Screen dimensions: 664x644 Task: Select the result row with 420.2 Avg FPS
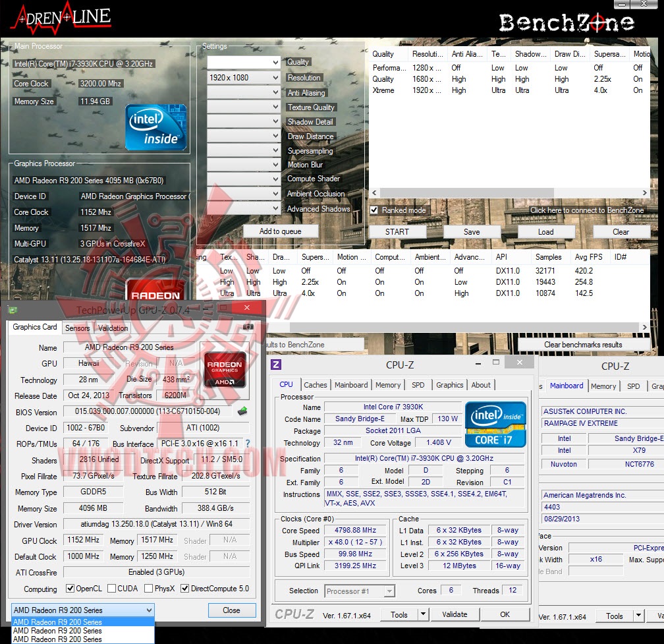[424, 271]
